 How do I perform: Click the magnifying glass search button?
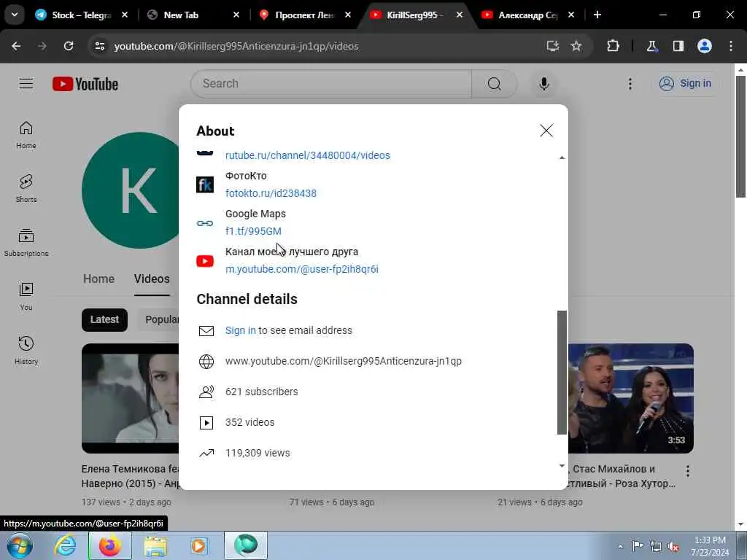(494, 84)
